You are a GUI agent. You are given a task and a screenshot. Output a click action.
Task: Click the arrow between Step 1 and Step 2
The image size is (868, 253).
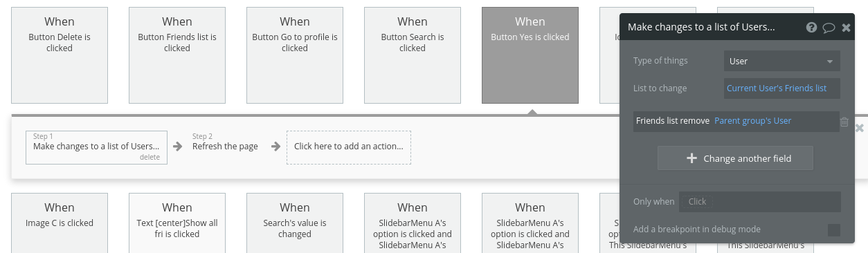pos(178,147)
